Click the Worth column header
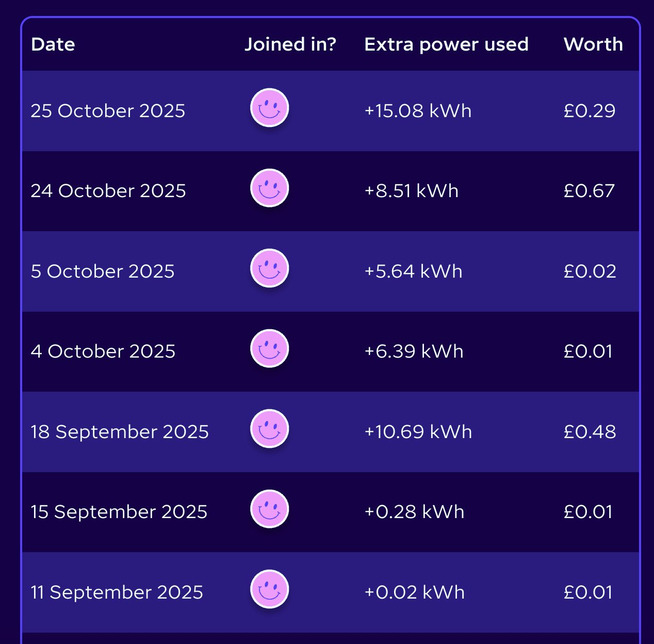 [x=593, y=44]
